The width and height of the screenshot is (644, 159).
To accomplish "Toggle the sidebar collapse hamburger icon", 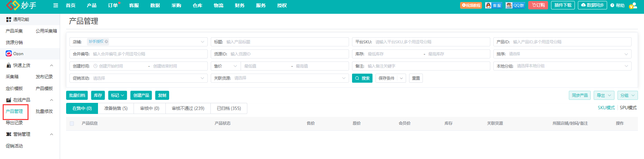I will tap(56, 5).
